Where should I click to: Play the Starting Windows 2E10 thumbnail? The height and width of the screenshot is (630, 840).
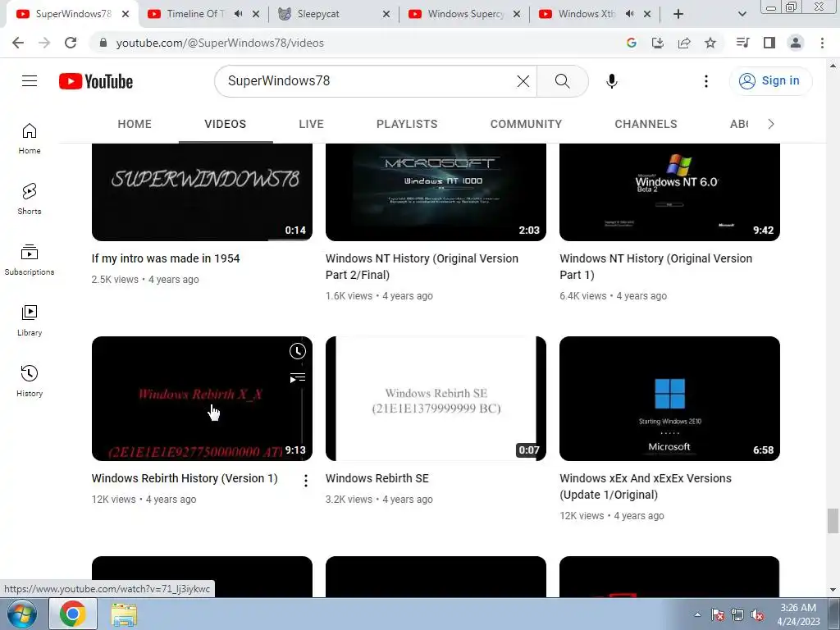point(669,399)
